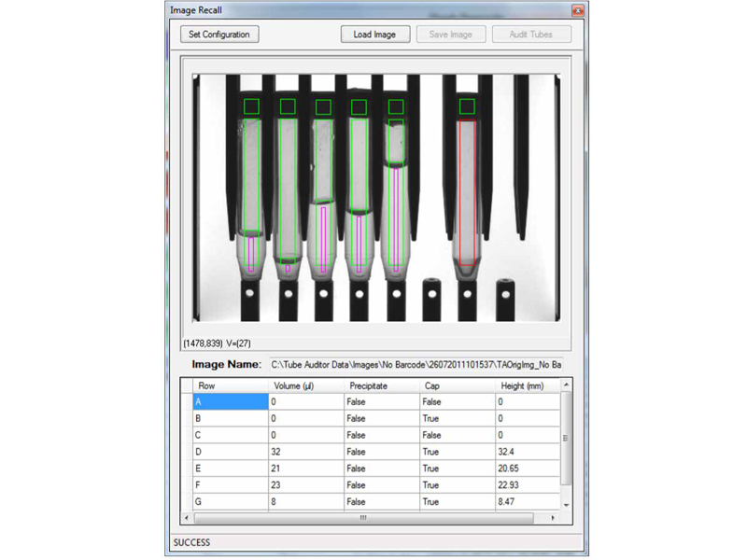Image resolution: width=747 pixels, height=560 pixels.
Task: Click the Height (mm) column header
Action: 527,385
